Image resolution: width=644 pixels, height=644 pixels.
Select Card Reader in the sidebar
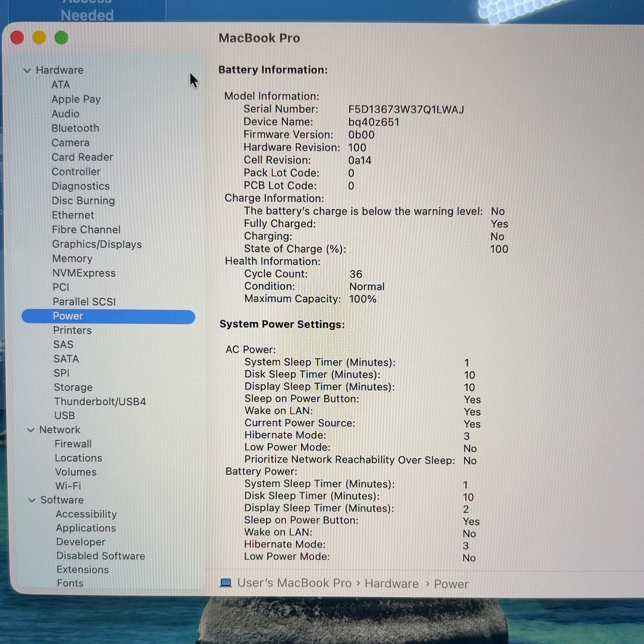click(82, 157)
